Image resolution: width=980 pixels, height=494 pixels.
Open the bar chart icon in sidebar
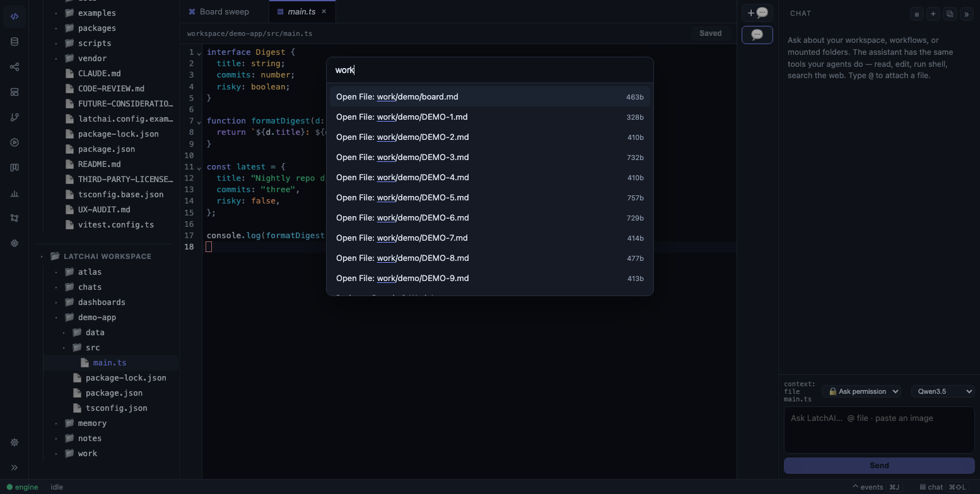pyautogui.click(x=15, y=193)
